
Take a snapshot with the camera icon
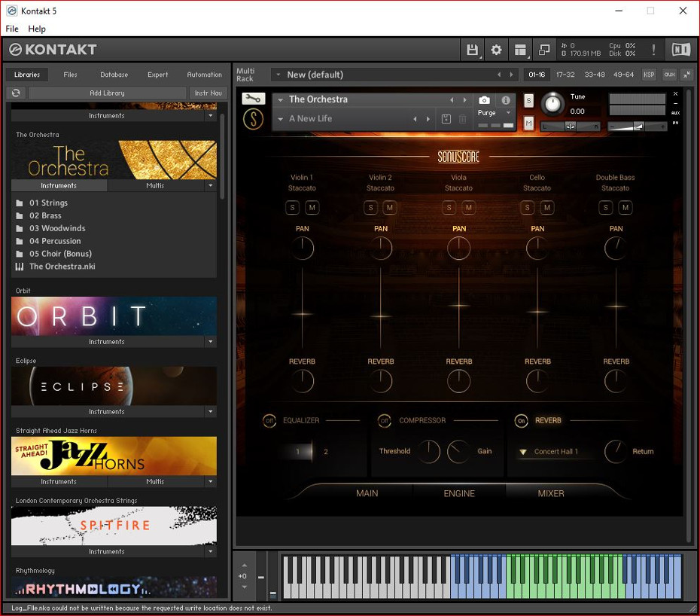[x=485, y=100]
